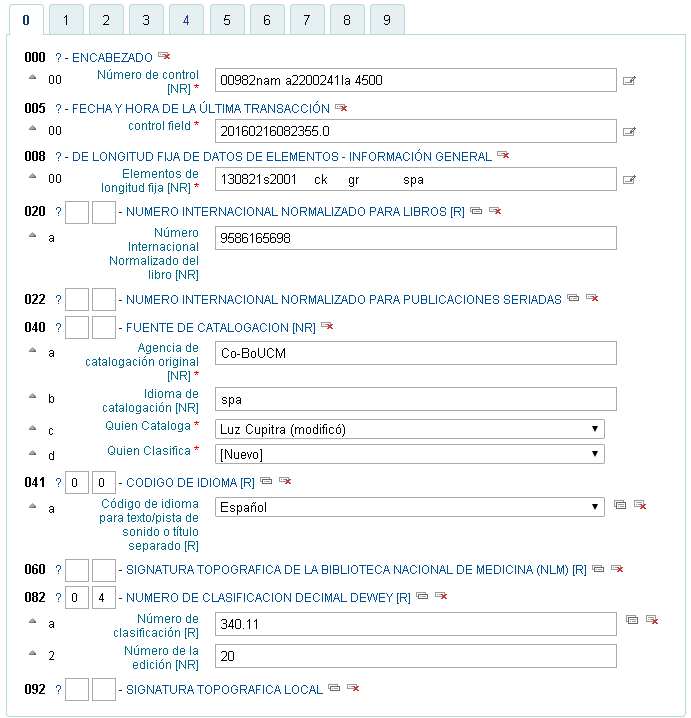Click the Agencia de catalogación original field
Image resolution: width=691 pixels, height=718 pixels.
(x=416, y=353)
